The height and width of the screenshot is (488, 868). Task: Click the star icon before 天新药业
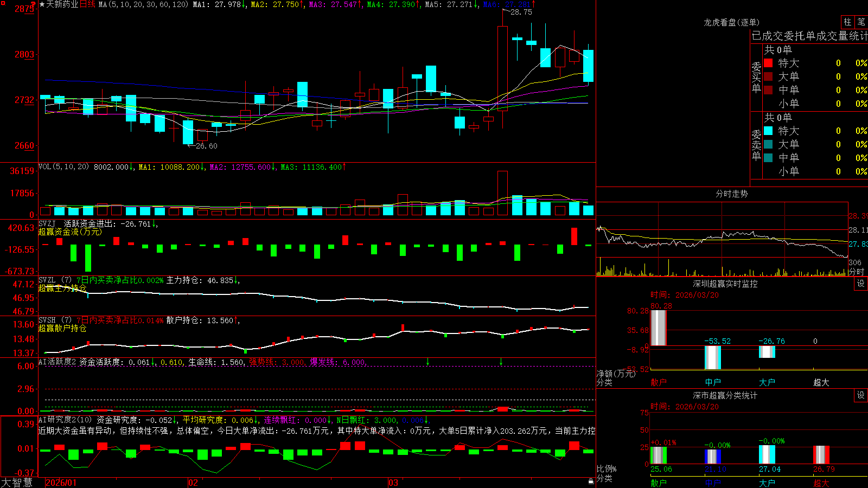click(x=42, y=4)
